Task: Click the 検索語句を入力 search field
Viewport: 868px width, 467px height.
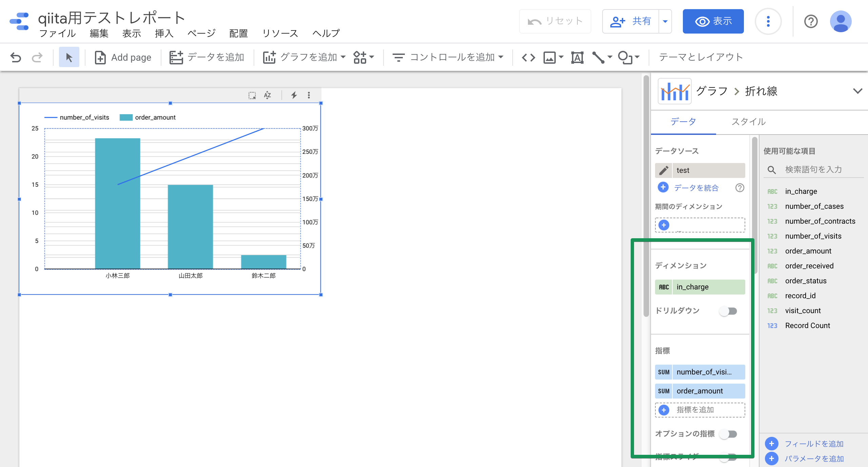Action: pyautogui.click(x=814, y=169)
